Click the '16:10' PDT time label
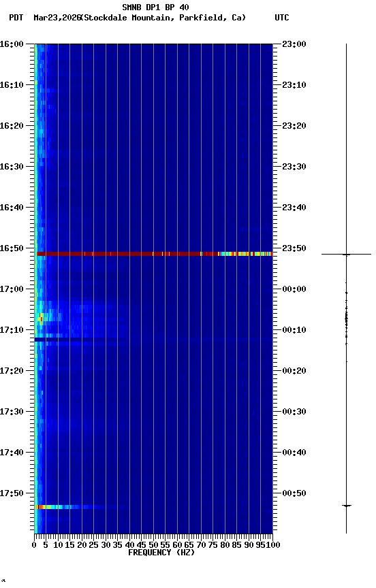 [12, 85]
